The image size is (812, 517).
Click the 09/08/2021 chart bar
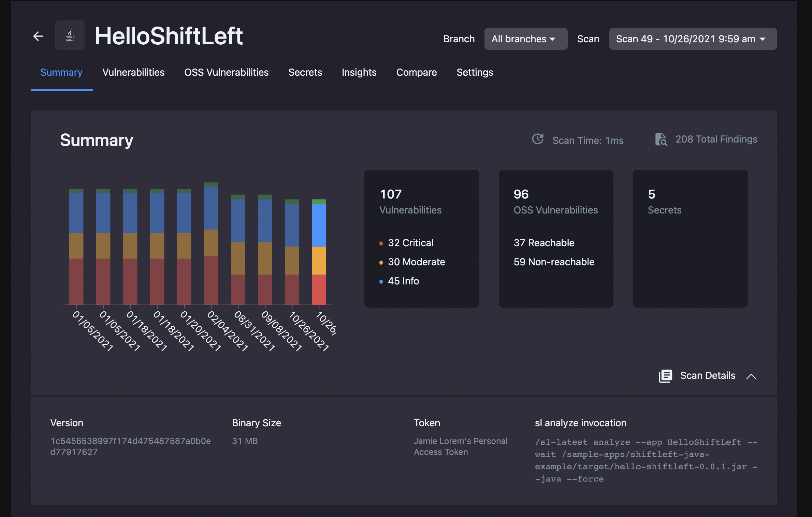click(265, 250)
